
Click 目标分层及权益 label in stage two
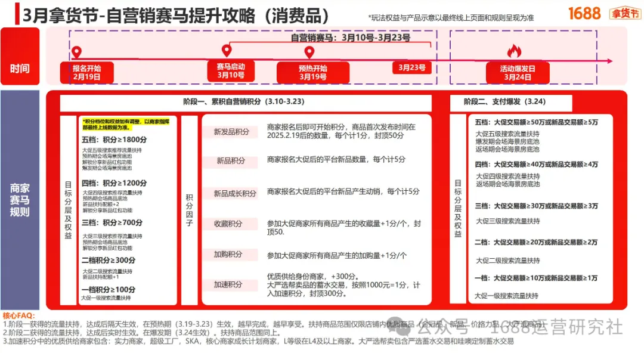pos(458,208)
